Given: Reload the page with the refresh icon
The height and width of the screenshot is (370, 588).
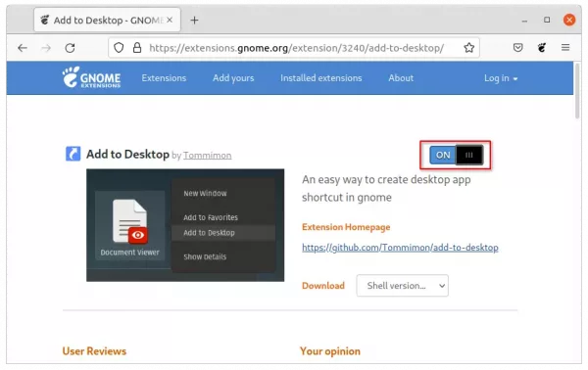Looking at the screenshot, I should coord(71,48).
